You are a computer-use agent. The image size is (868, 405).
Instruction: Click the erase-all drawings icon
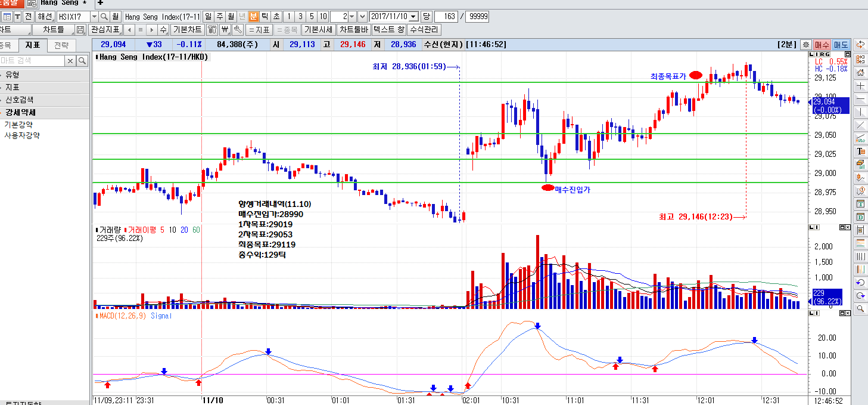pos(860,165)
